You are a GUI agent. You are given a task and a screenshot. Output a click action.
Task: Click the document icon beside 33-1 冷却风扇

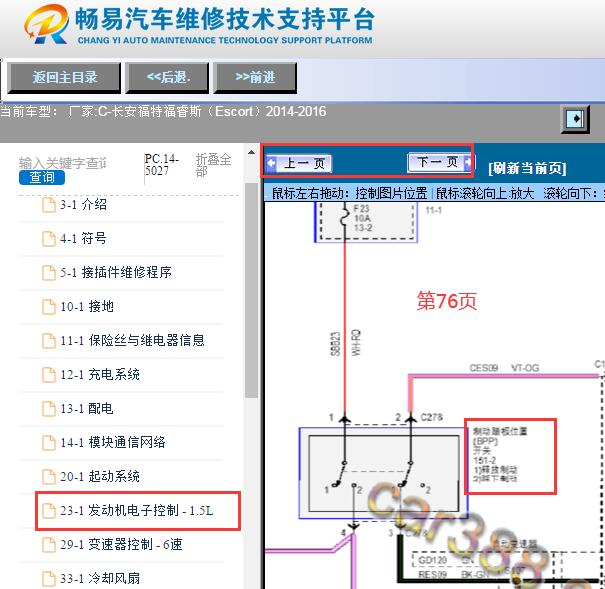tap(49, 578)
